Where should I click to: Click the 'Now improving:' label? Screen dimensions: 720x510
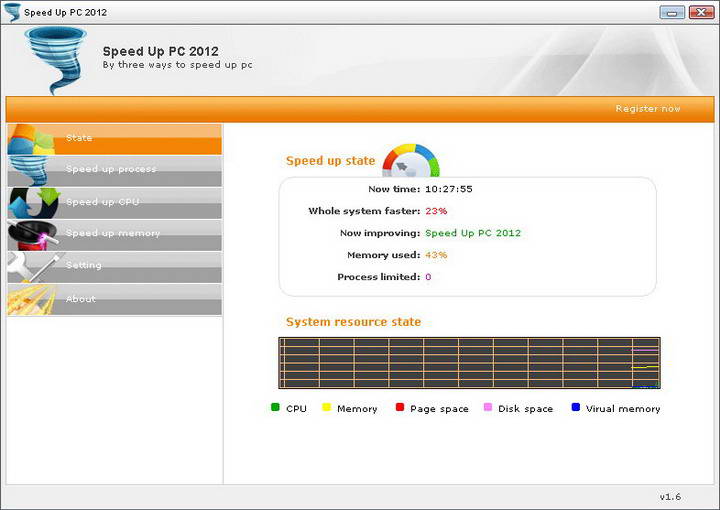pyautogui.click(x=380, y=233)
